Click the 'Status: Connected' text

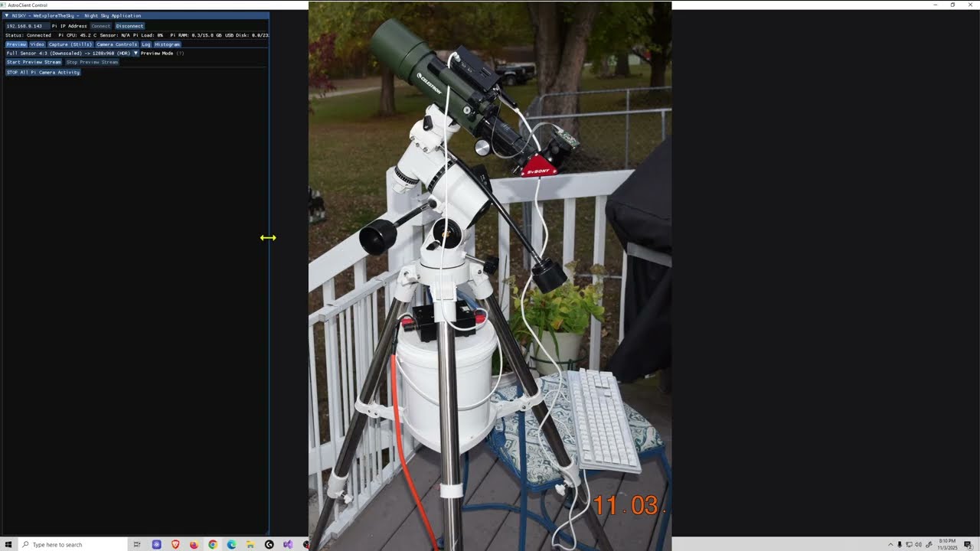(28, 35)
